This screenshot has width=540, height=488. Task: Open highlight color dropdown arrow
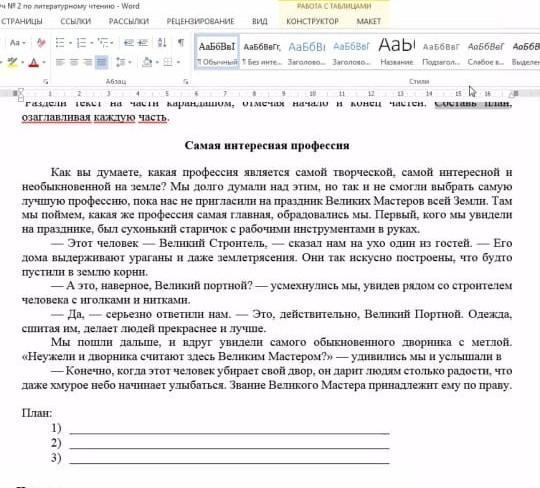[22, 63]
